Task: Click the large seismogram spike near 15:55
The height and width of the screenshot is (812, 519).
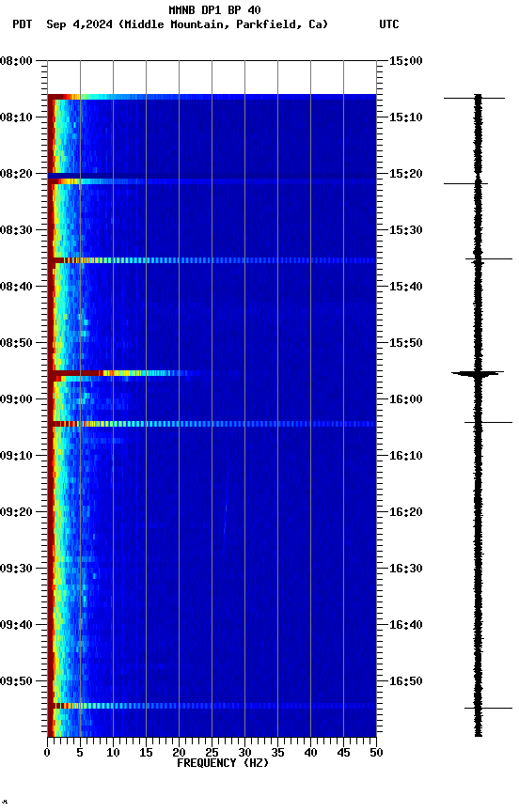Action: coord(478,373)
